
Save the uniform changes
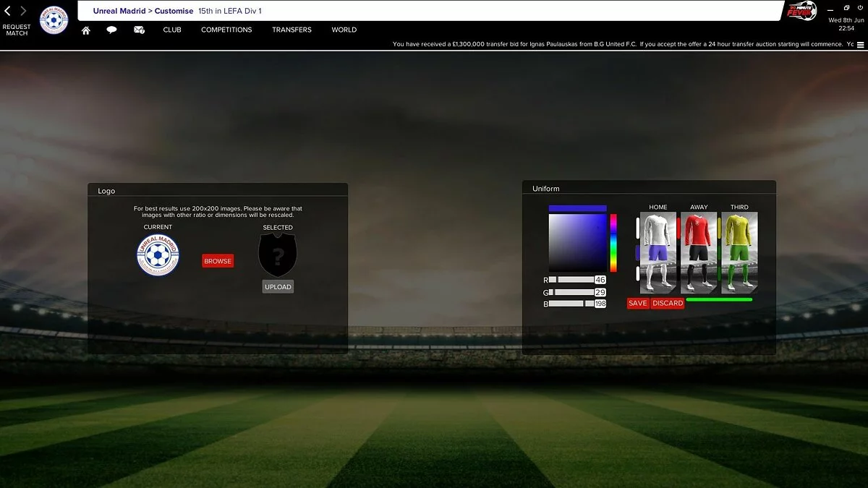(638, 304)
